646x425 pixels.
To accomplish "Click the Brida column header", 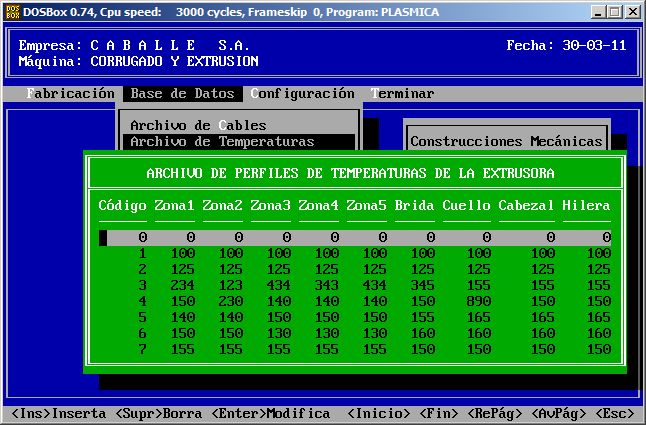I will coord(414,205).
